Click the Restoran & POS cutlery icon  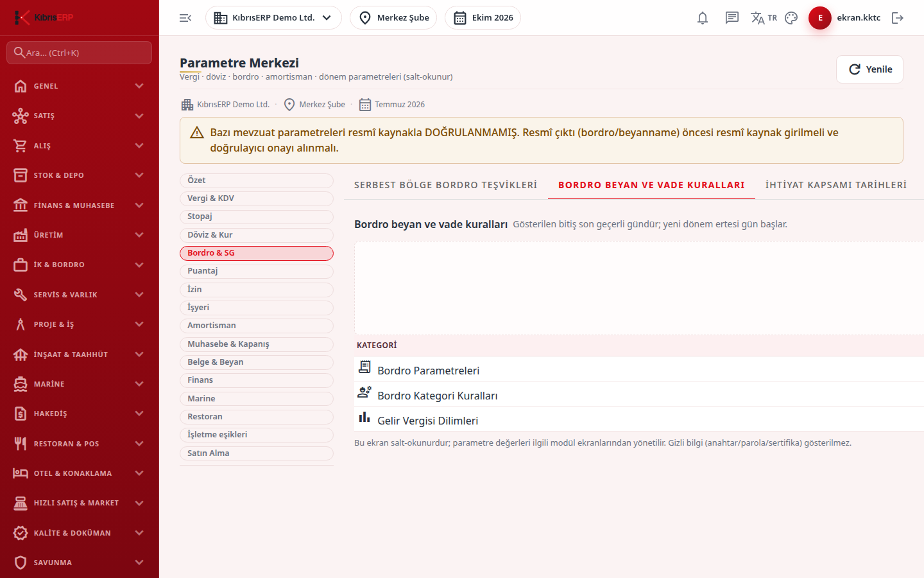pyautogui.click(x=21, y=444)
